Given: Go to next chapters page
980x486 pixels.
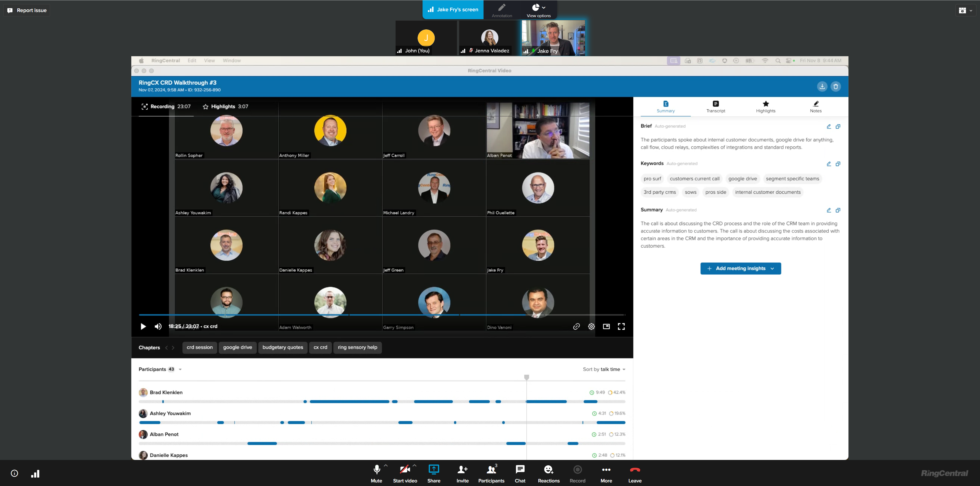Looking at the screenshot, I should pos(173,348).
